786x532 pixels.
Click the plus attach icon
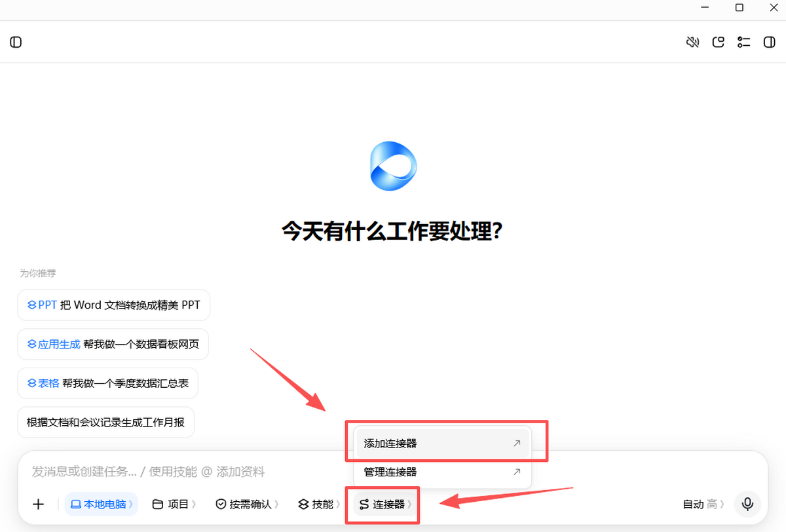[39, 504]
